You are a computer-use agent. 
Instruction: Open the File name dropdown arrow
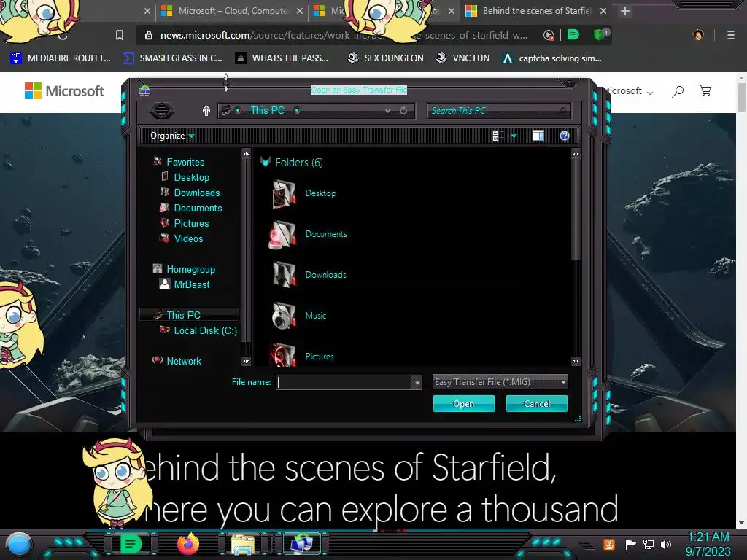click(x=417, y=382)
